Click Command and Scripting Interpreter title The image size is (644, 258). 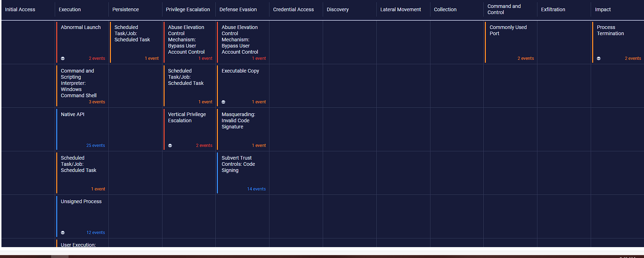pos(79,83)
